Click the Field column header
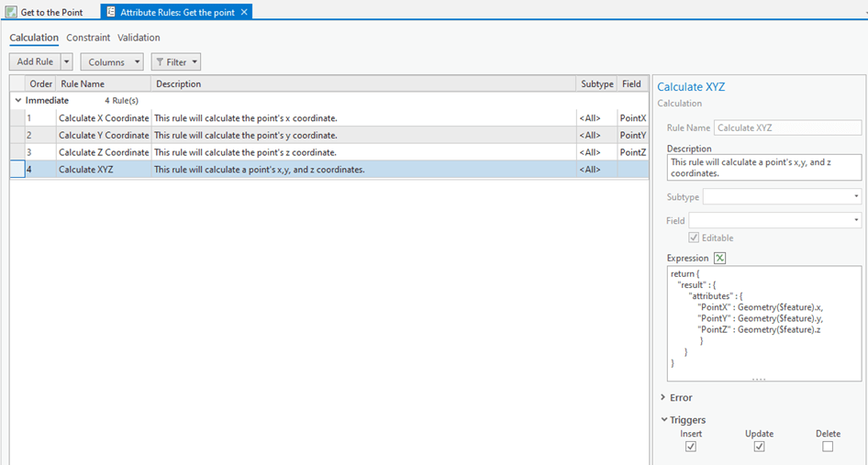868x465 pixels. (633, 83)
